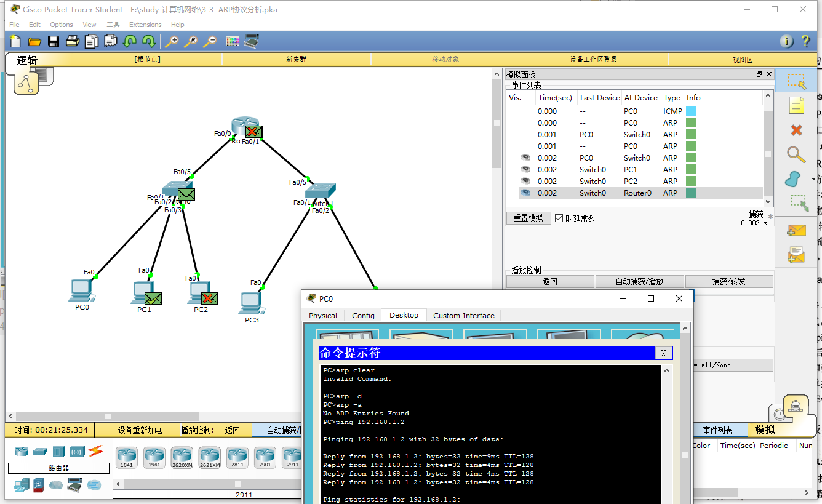Pick the 2811 router model
Viewport: 822px width, 504px height.
coord(237,458)
